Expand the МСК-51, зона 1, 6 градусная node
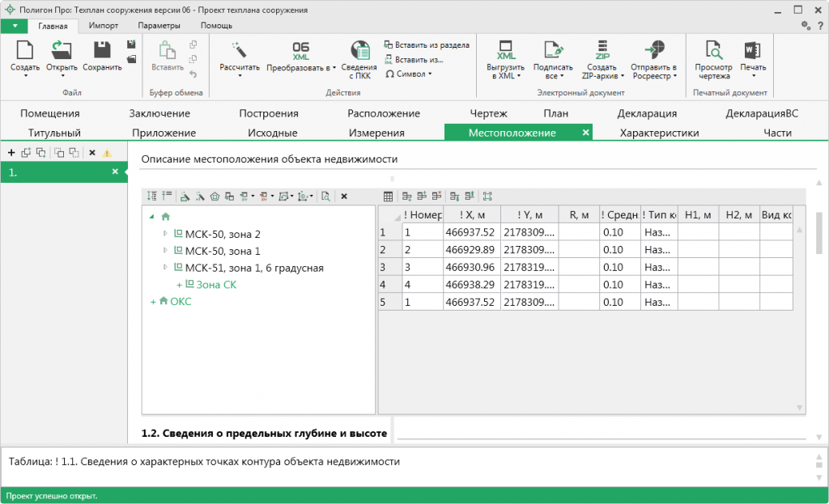 165,267
